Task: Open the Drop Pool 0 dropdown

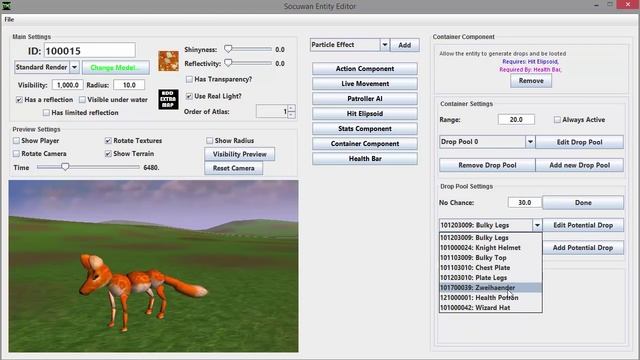Action: coord(530,142)
